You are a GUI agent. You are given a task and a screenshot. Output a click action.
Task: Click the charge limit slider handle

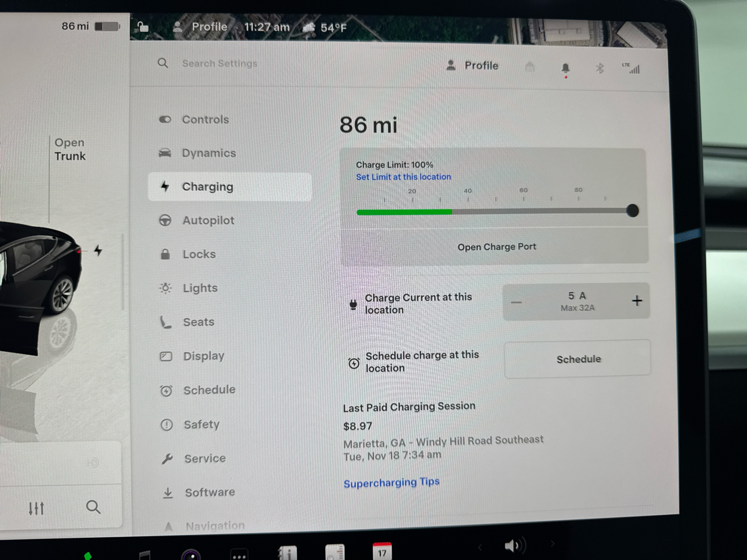coord(632,211)
